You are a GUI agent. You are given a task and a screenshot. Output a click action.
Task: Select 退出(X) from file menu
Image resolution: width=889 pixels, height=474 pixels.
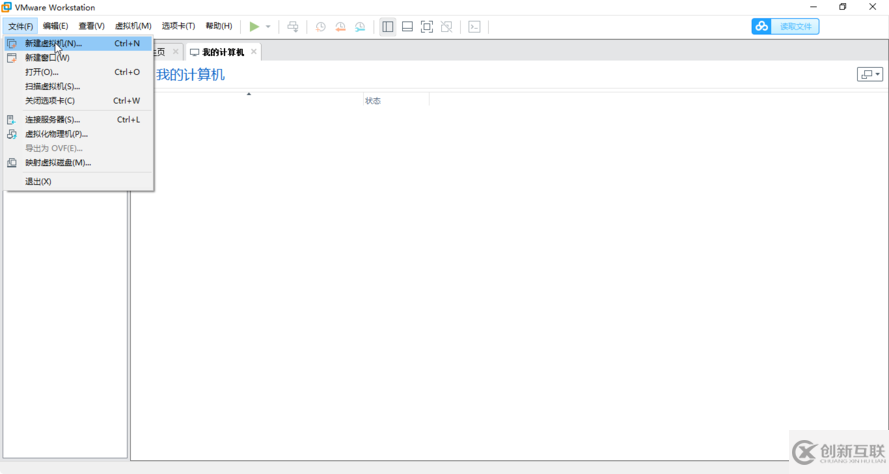pyautogui.click(x=78, y=181)
